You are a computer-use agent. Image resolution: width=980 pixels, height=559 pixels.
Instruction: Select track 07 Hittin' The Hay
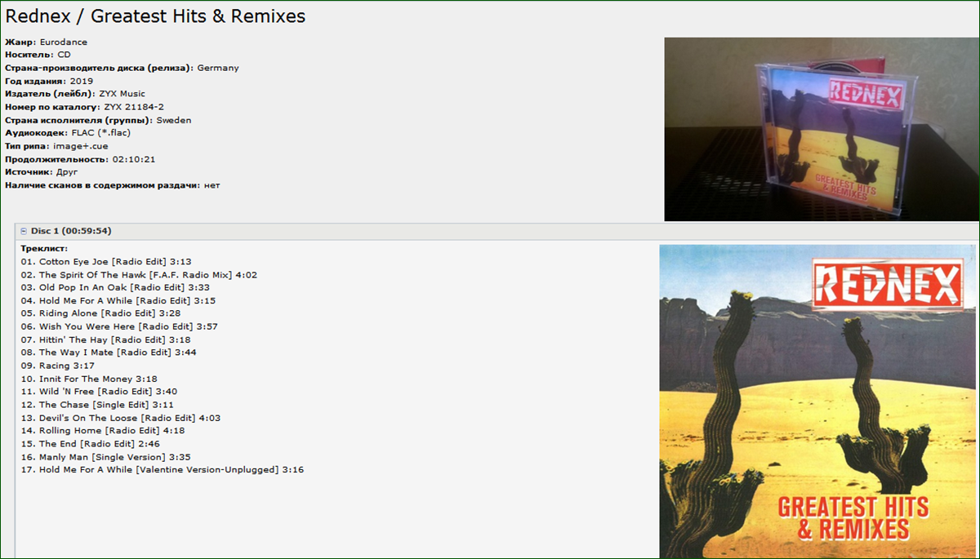(106, 339)
